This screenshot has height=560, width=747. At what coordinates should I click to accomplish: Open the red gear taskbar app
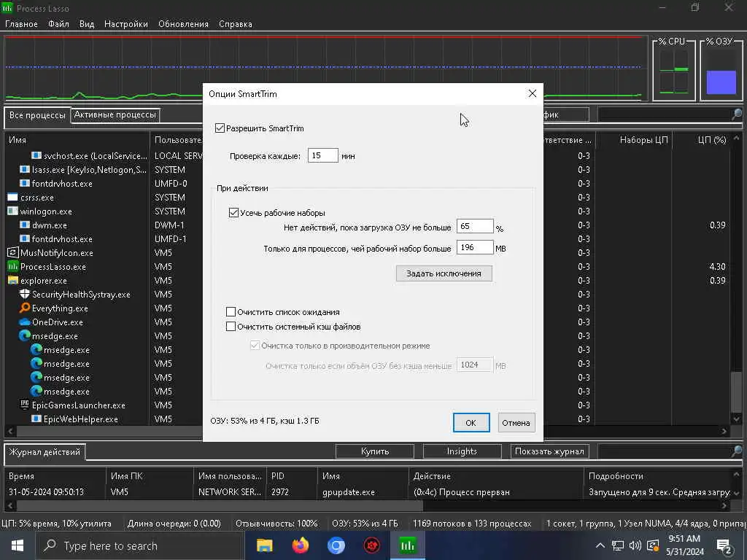click(x=371, y=545)
